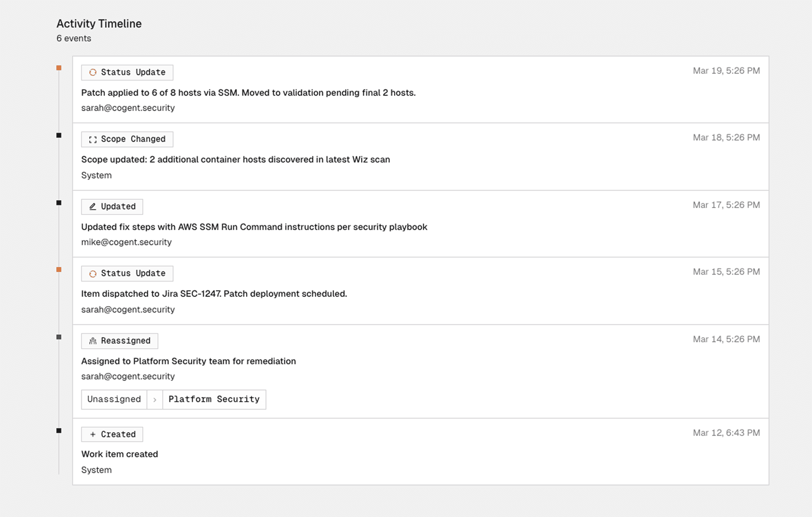Select the orange timeline marker for Mar 15

[59, 270]
